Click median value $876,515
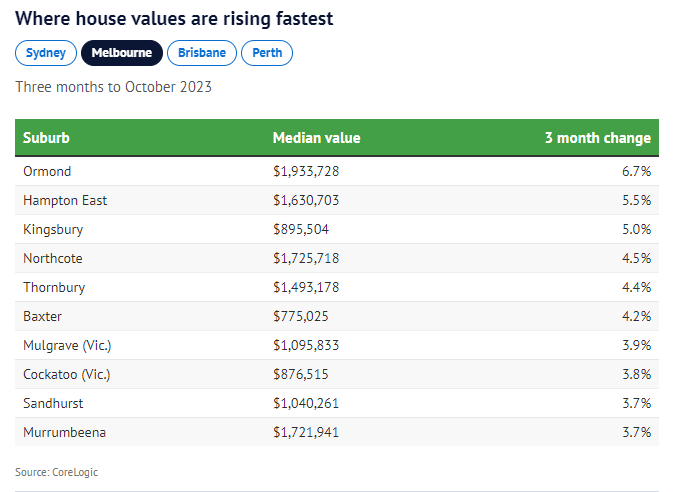The height and width of the screenshot is (492, 681). [x=301, y=374]
